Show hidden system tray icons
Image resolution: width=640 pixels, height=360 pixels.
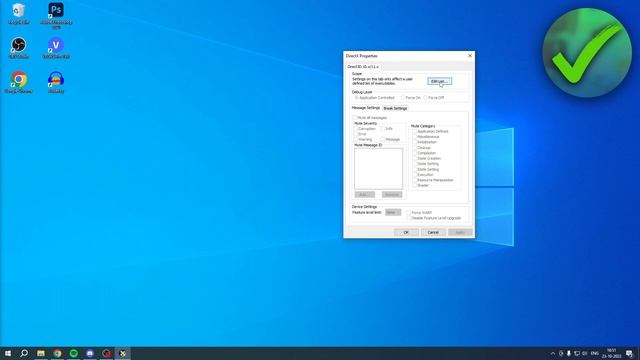(x=553, y=353)
